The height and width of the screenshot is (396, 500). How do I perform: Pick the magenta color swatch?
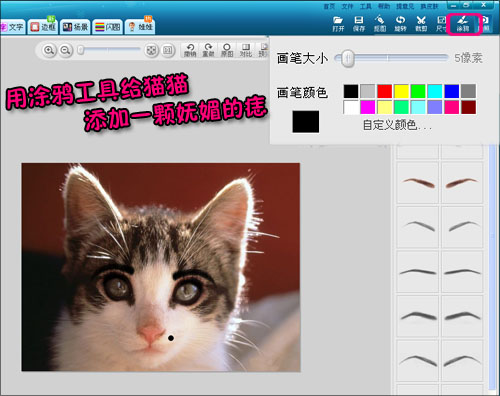point(368,107)
